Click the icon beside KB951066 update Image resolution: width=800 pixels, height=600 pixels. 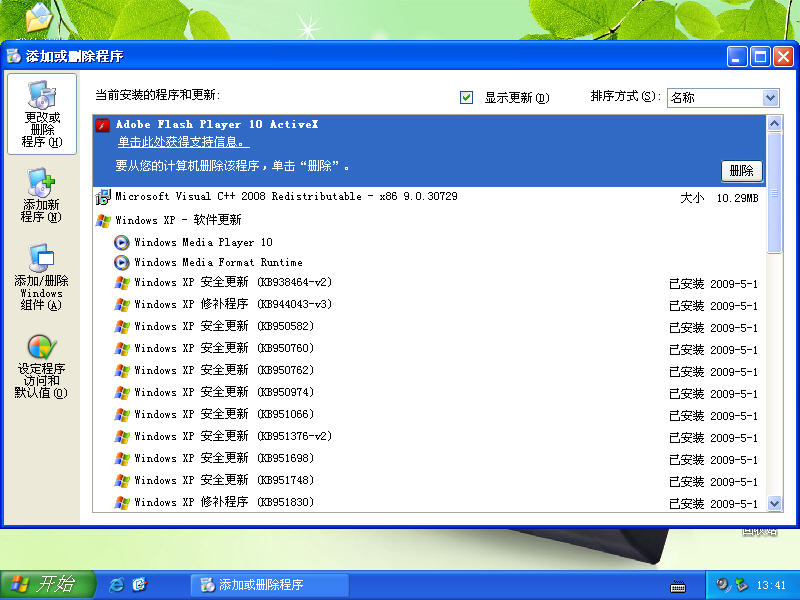(x=122, y=414)
